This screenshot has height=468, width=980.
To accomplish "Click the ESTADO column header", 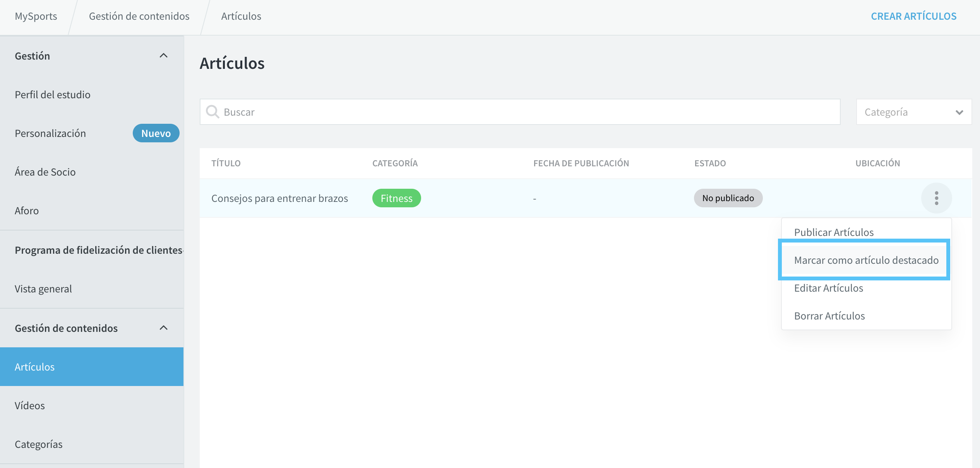I will tap(710, 163).
